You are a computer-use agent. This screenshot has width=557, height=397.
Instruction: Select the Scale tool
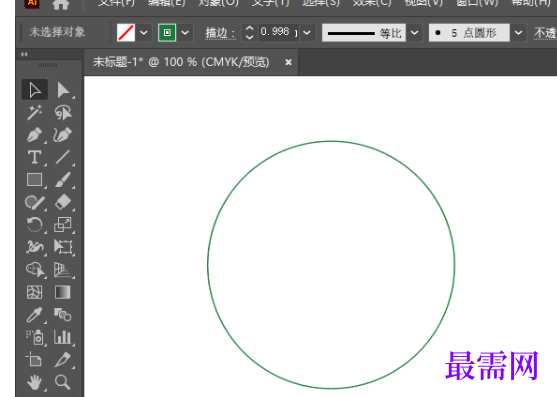coord(63,224)
